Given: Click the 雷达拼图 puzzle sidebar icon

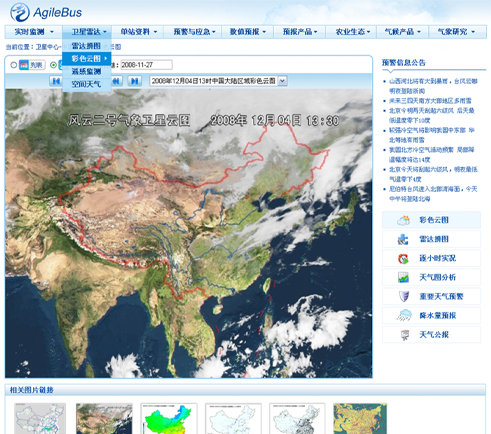Looking at the screenshot, I should pyautogui.click(x=403, y=239).
